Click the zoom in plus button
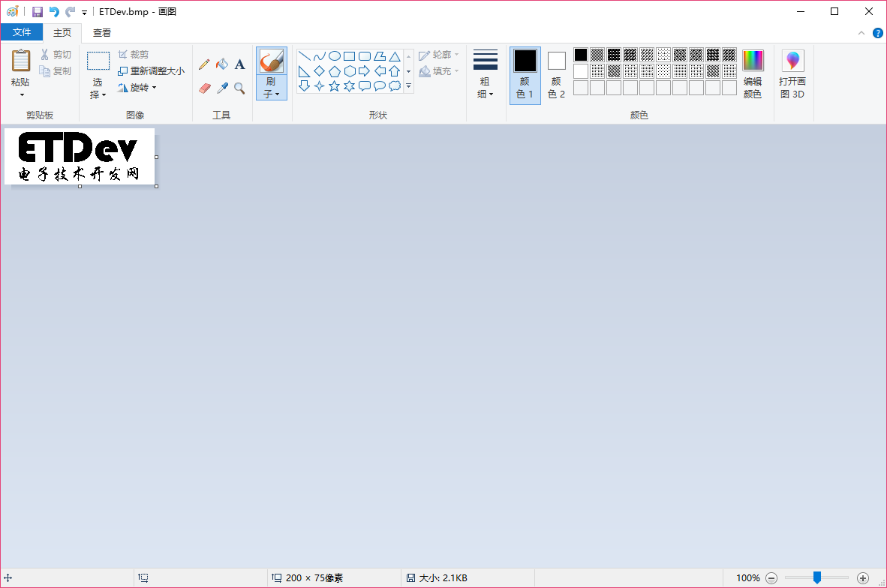The width and height of the screenshot is (887, 588). click(863, 577)
